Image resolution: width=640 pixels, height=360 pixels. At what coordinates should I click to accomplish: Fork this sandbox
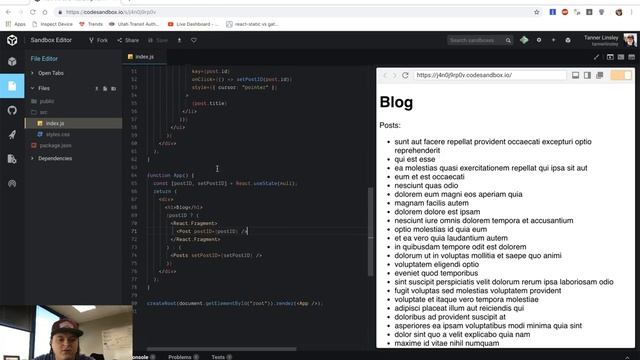[98, 40]
